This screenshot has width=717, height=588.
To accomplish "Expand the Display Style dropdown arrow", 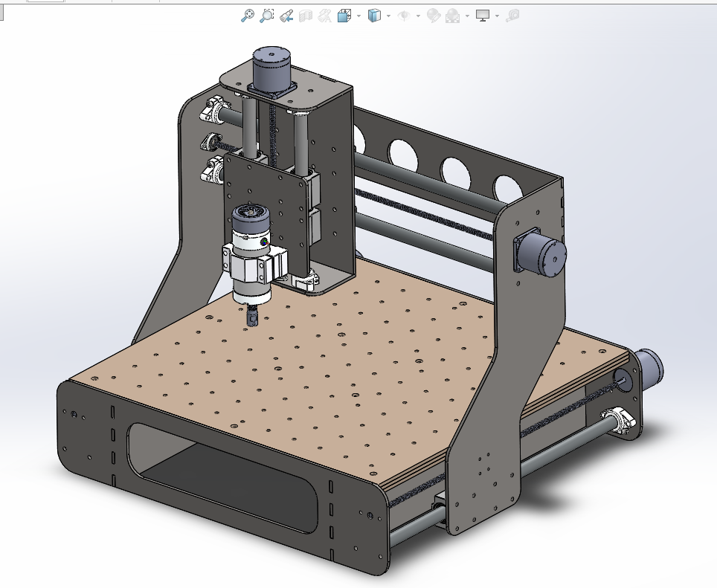I will pyautogui.click(x=388, y=16).
